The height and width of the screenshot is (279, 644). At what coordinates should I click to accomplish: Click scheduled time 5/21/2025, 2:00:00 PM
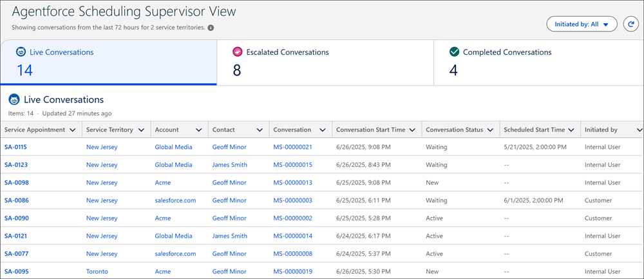point(535,147)
